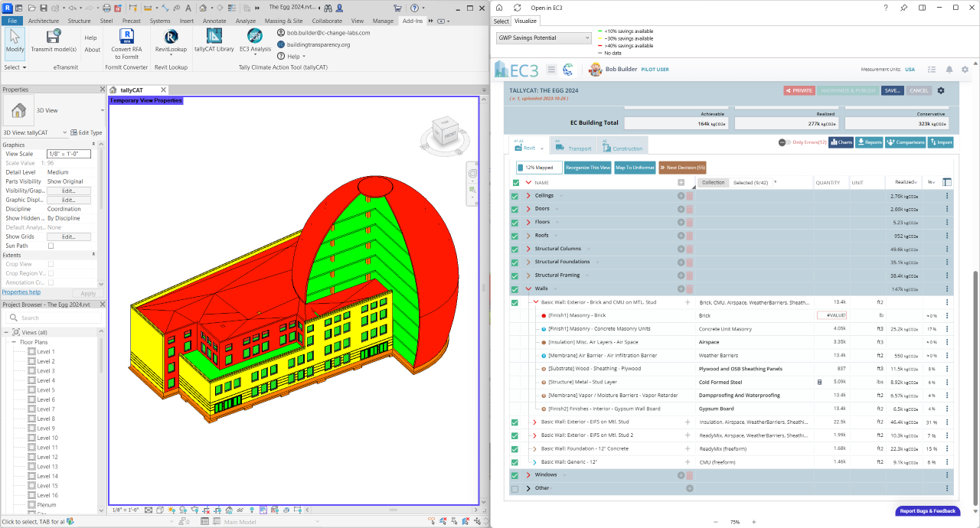Click the Reorganize This View button

[x=587, y=167]
